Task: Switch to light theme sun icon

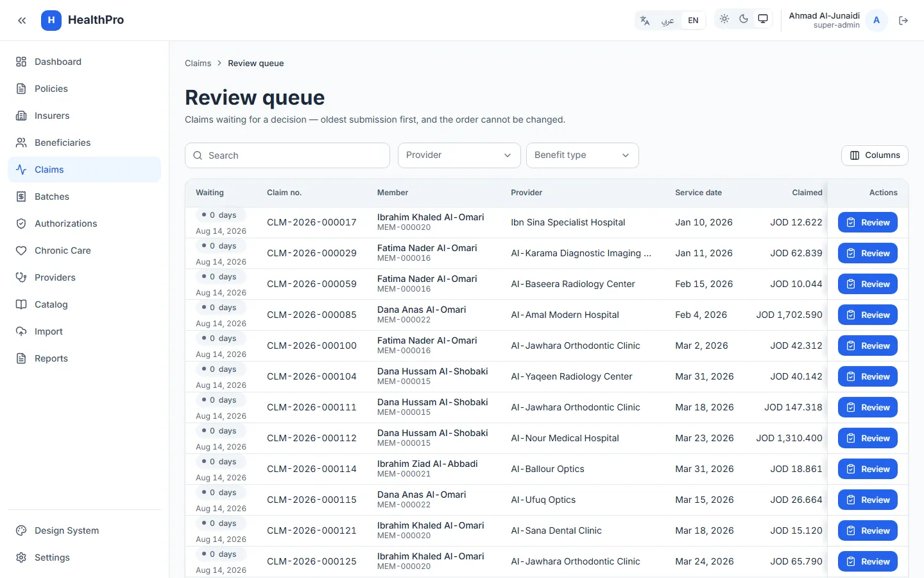Action: coord(724,19)
